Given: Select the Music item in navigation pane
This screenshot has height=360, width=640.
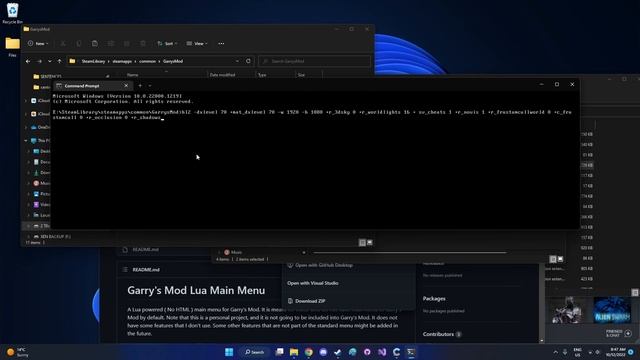Looking at the screenshot, I should 42,183.
